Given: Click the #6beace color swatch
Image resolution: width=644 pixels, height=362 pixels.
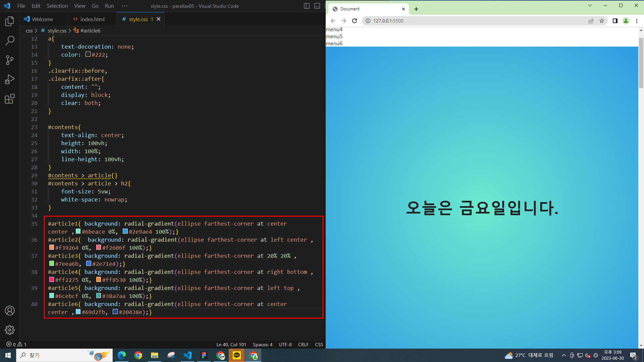Looking at the screenshot, I should [x=78, y=231].
